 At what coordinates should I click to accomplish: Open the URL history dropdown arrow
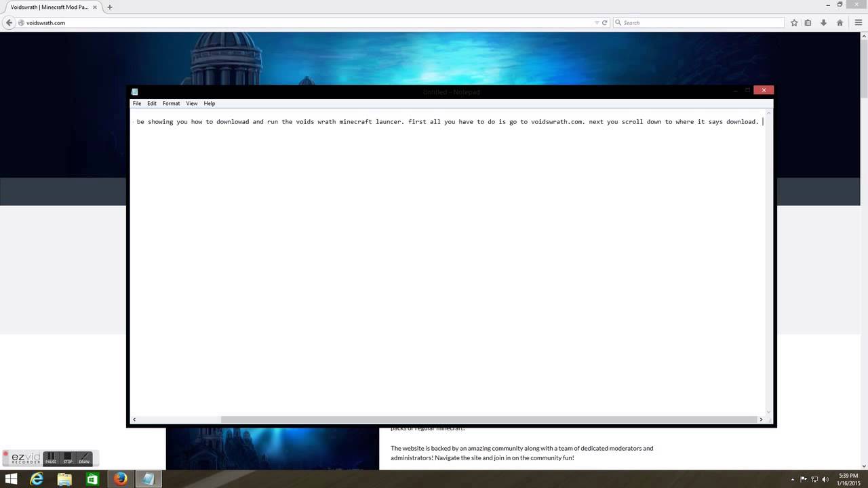tap(597, 22)
